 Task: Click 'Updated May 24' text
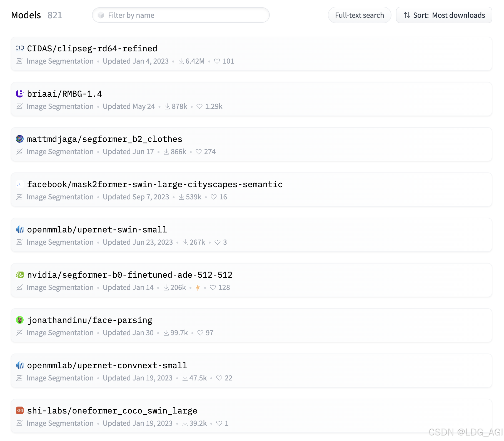pyautogui.click(x=129, y=106)
